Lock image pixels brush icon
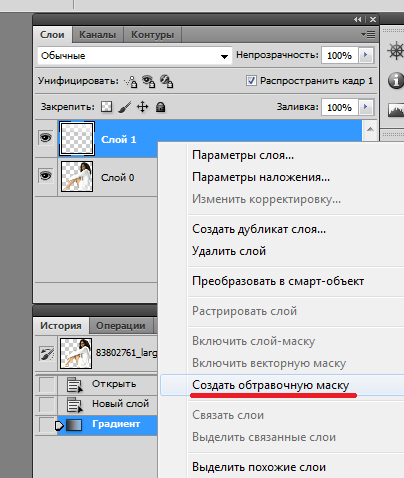404x478 pixels. pos(124,107)
